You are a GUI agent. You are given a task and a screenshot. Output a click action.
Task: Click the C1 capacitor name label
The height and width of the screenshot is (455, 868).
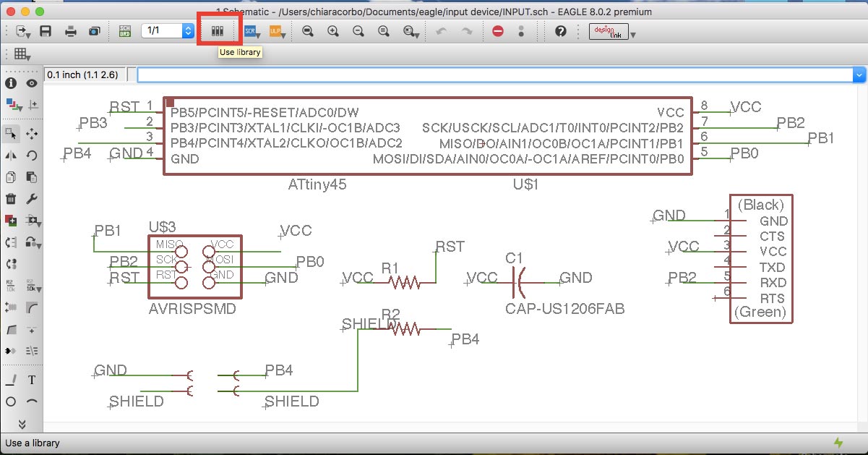[515, 258]
